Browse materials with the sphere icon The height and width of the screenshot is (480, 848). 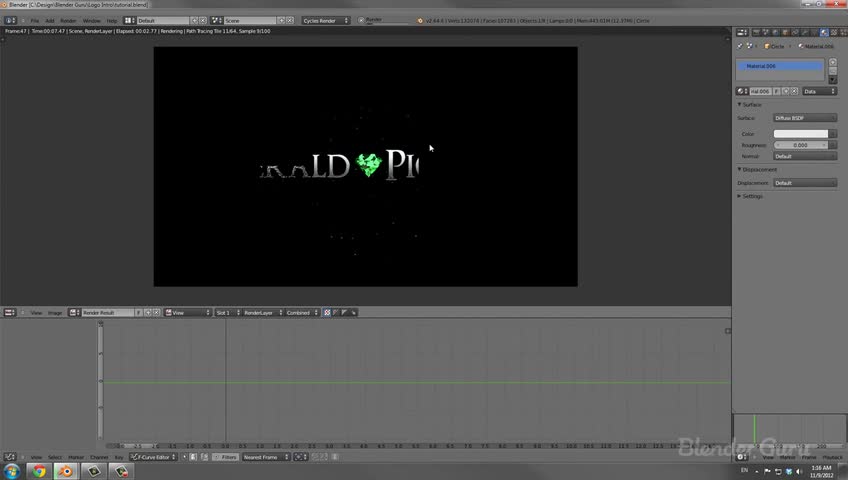click(742, 91)
